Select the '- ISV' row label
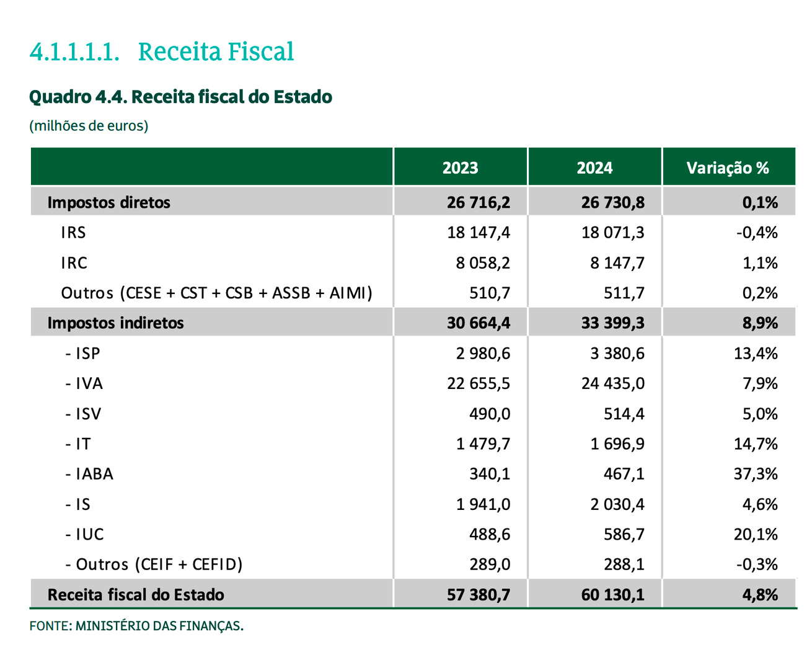The image size is (812, 647). point(83,414)
